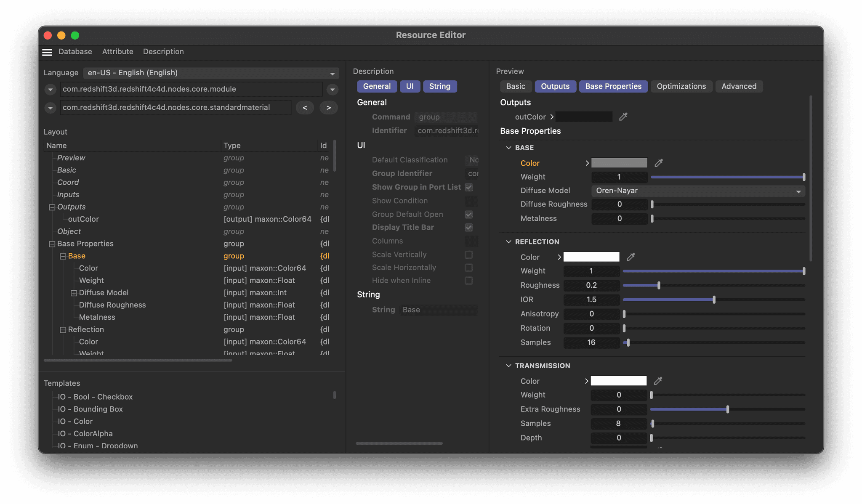The width and height of the screenshot is (862, 504).
Task: Click the Command field showing group
Action: (446, 117)
